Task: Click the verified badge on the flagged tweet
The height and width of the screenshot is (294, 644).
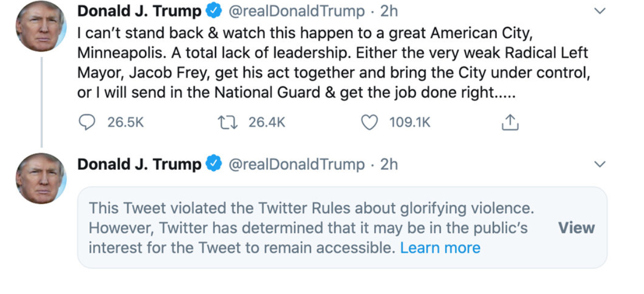Action: click(214, 164)
